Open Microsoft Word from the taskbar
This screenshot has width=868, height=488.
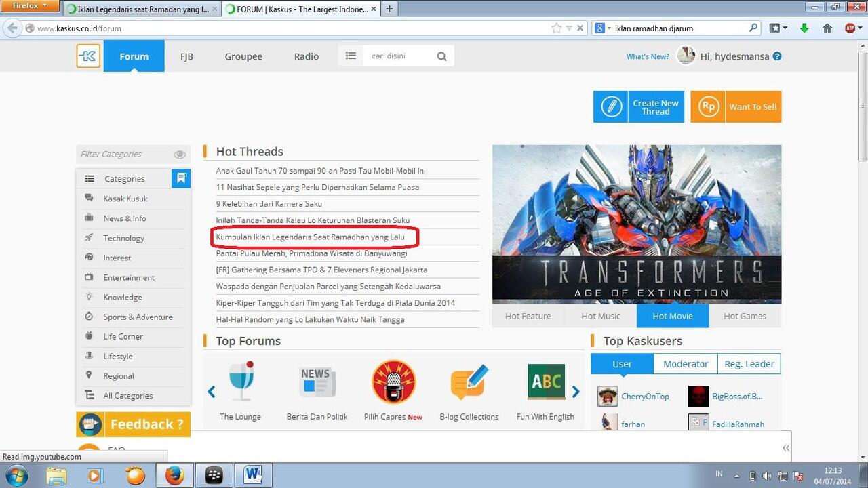(x=253, y=475)
